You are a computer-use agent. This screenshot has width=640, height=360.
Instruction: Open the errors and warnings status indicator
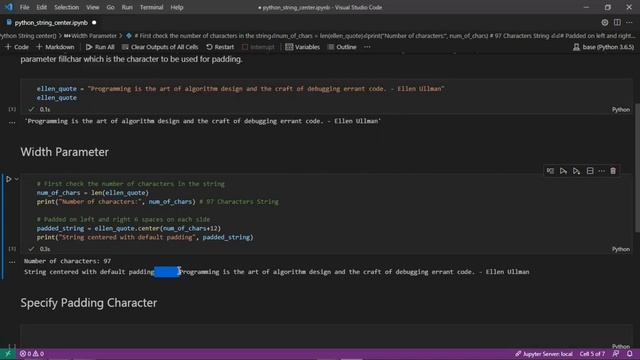click(32, 354)
